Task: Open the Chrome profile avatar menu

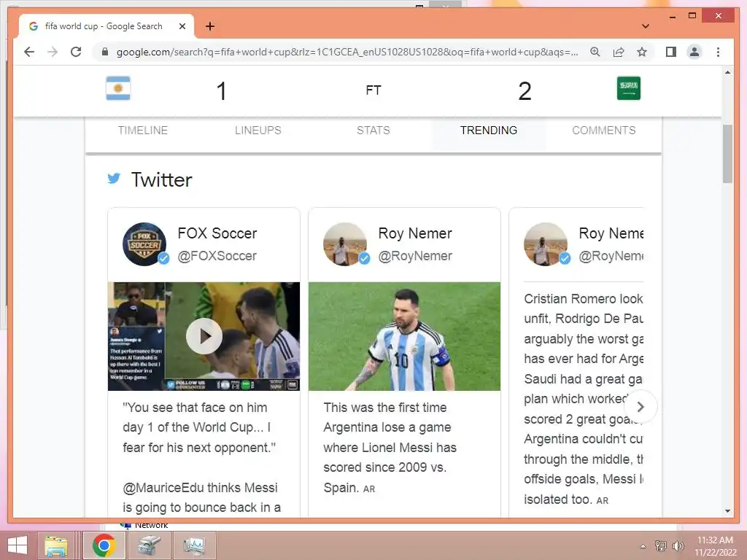Action: (x=694, y=52)
